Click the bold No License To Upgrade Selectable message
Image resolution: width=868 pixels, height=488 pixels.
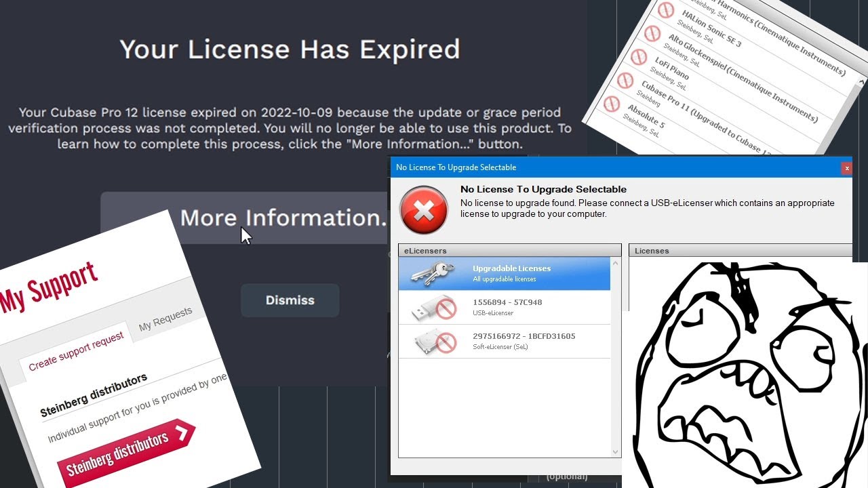[543, 189]
